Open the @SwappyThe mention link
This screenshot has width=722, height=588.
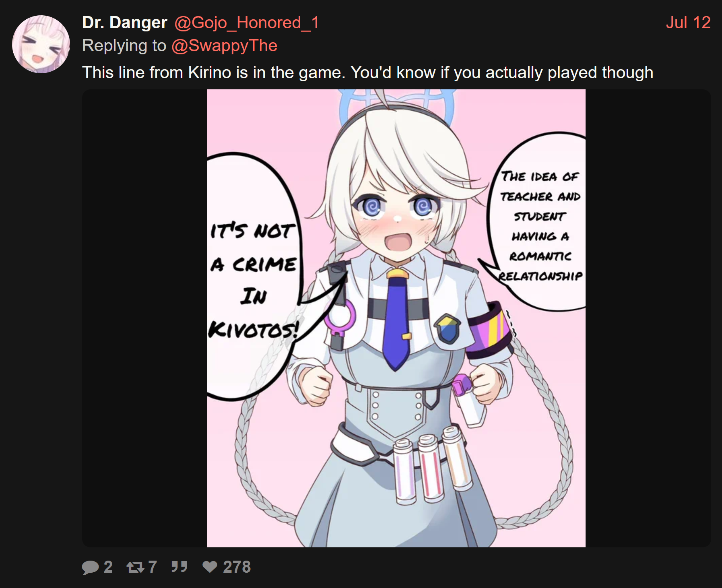click(224, 45)
